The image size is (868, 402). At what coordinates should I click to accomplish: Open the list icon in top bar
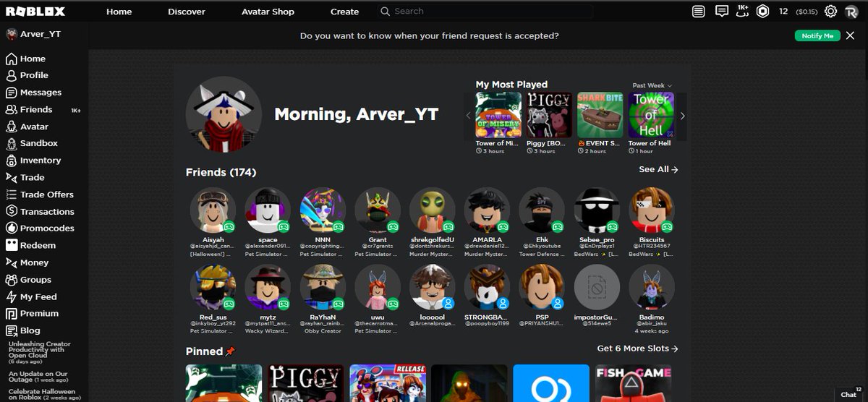(x=698, y=12)
